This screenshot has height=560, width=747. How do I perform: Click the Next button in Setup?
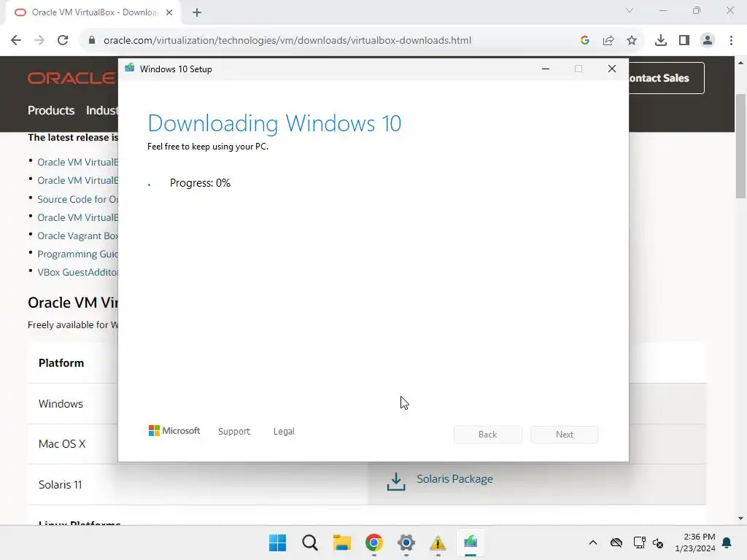565,435
